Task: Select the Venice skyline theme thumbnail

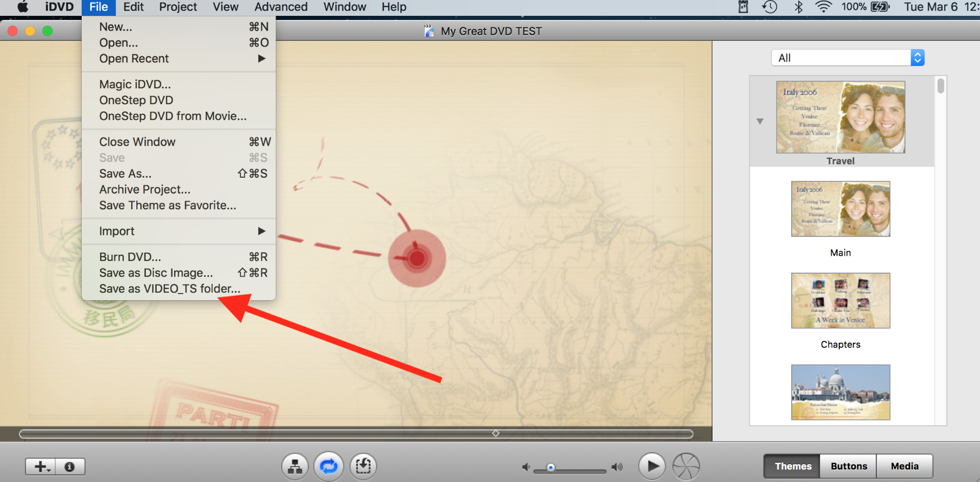Action: [x=841, y=392]
